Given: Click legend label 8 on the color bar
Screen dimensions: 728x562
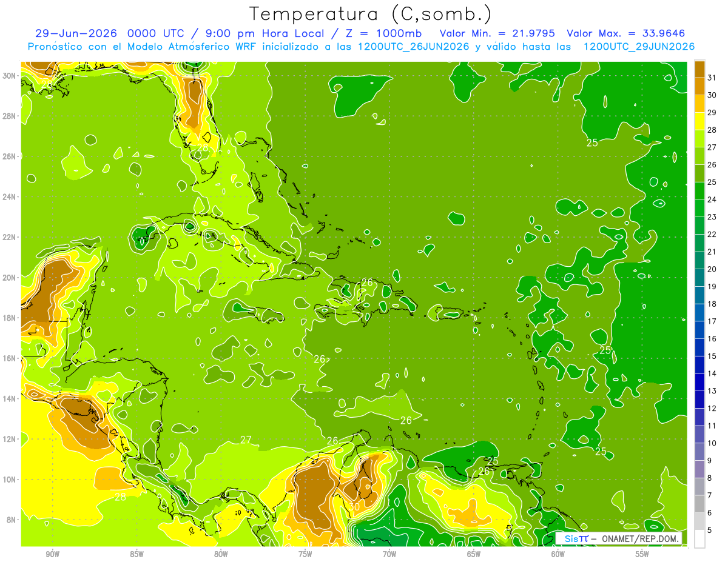Looking at the screenshot, I should [x=710, y=478].
